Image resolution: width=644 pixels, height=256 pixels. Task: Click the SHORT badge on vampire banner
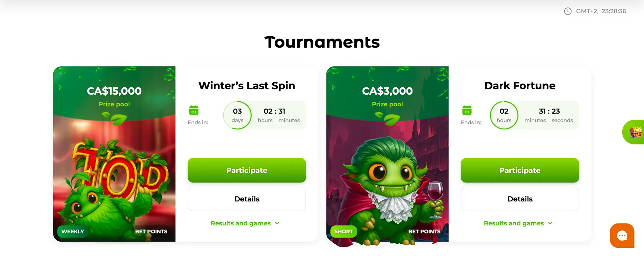(344, 232)
